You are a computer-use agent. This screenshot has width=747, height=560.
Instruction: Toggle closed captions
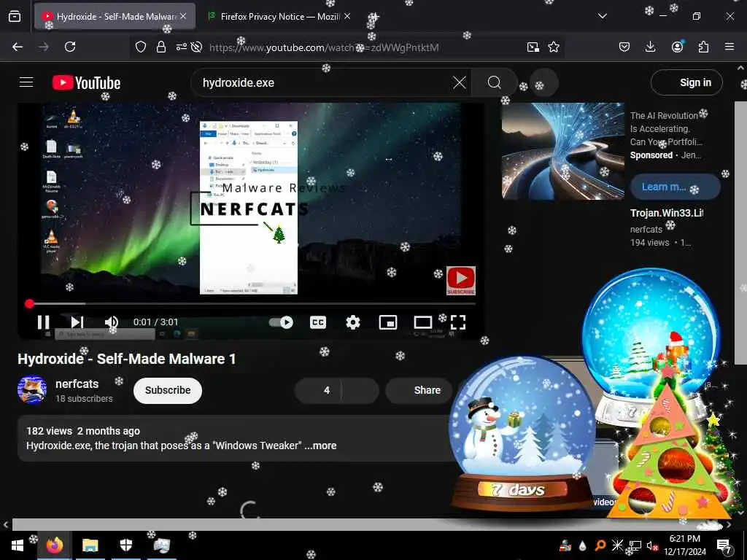[x=318, y=322]
